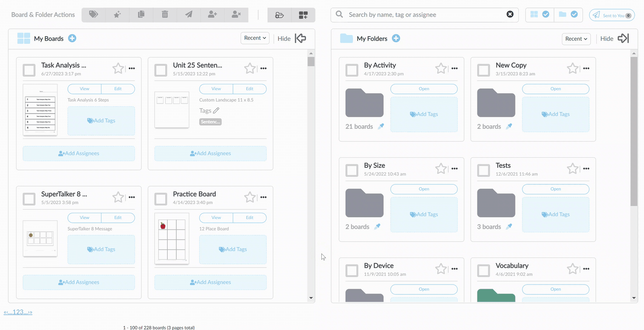Click the plus icon next to My Boards

pyautogui.click(x=72, y=38)
